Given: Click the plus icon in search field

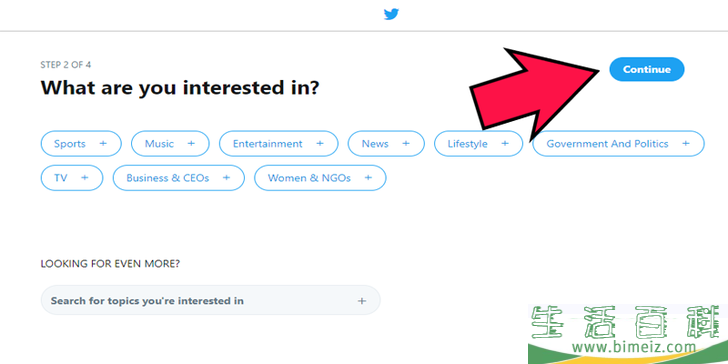Looking at the screenshot, I should click(362, 301).
